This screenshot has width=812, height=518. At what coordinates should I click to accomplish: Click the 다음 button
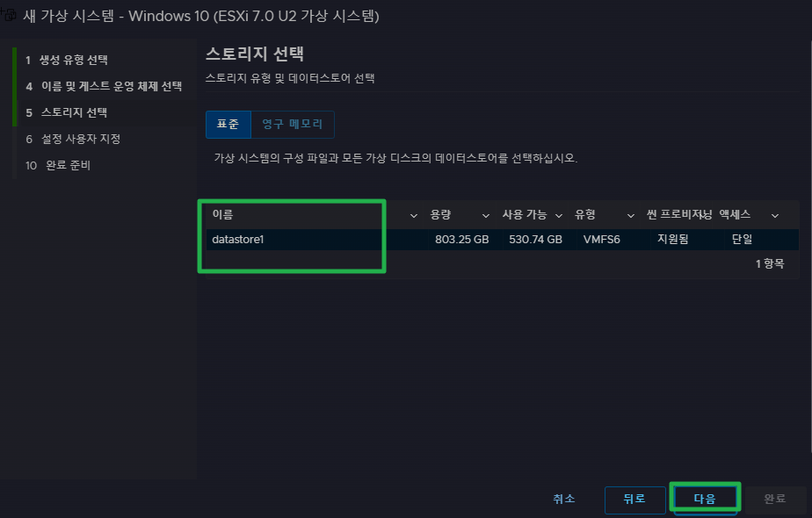pyautogui.click(x=705, y=499)
